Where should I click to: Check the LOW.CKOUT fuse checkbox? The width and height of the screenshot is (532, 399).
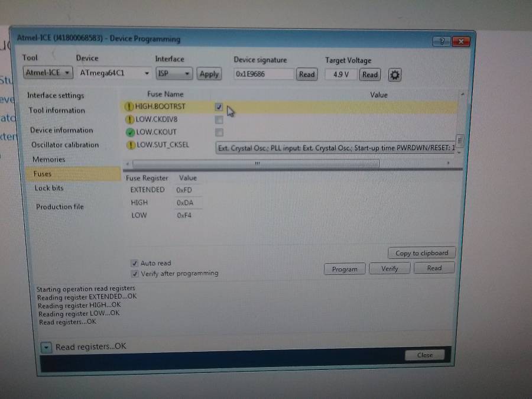tap(219, 132)
